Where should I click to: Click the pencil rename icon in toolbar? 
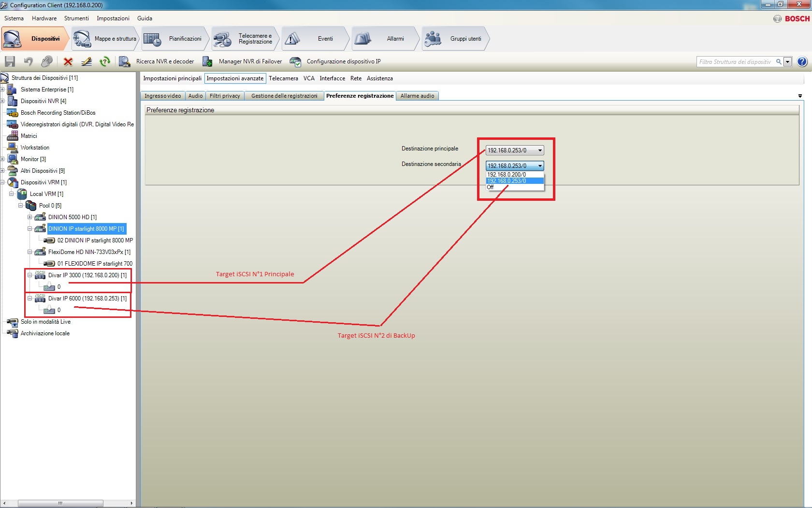pos(87,61)
